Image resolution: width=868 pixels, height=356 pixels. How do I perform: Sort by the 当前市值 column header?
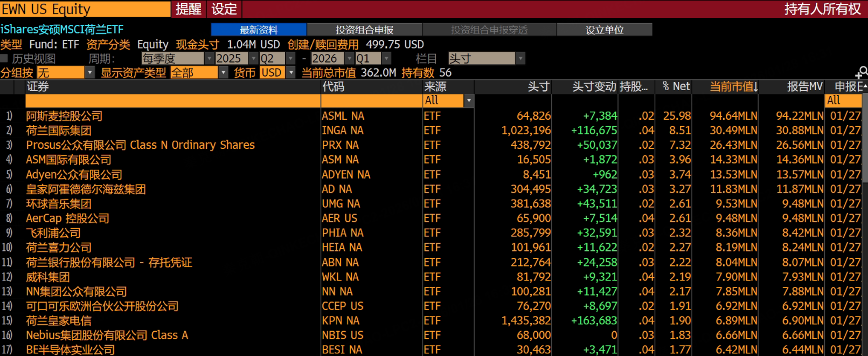[726, 87]
